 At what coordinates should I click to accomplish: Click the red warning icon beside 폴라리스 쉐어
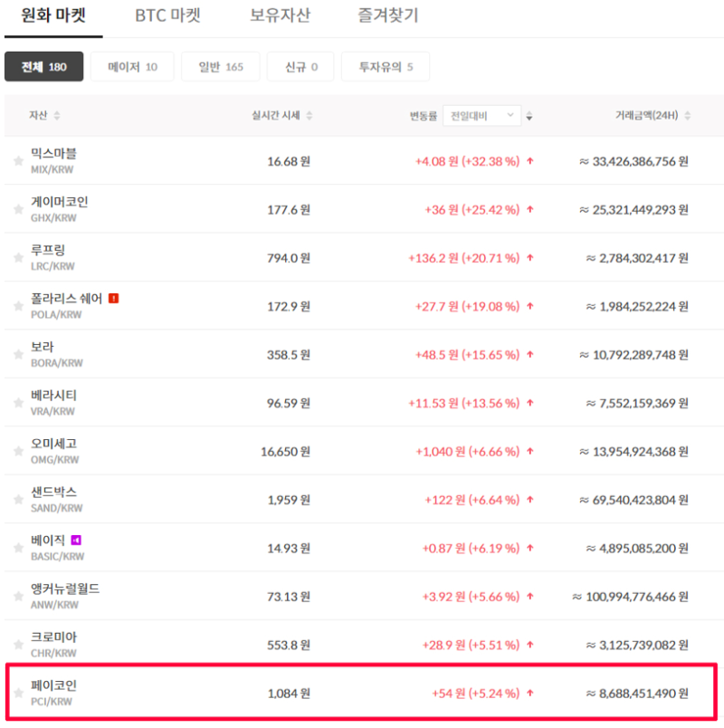[x=114, y=298]
